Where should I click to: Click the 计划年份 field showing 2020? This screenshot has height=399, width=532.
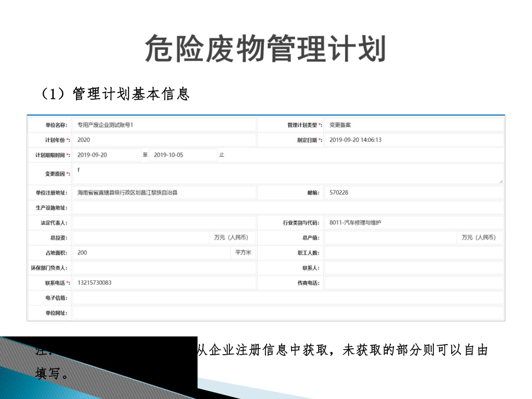164,140
